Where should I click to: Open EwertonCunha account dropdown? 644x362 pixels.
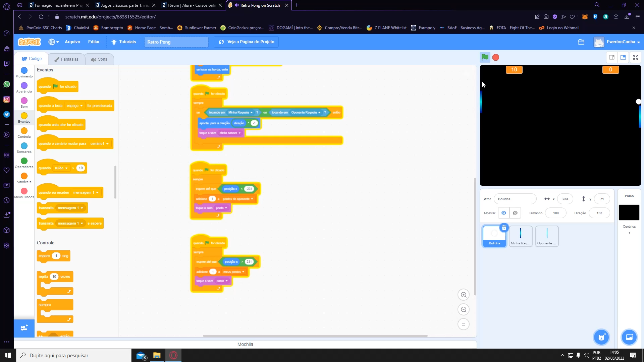click(617, 42)
